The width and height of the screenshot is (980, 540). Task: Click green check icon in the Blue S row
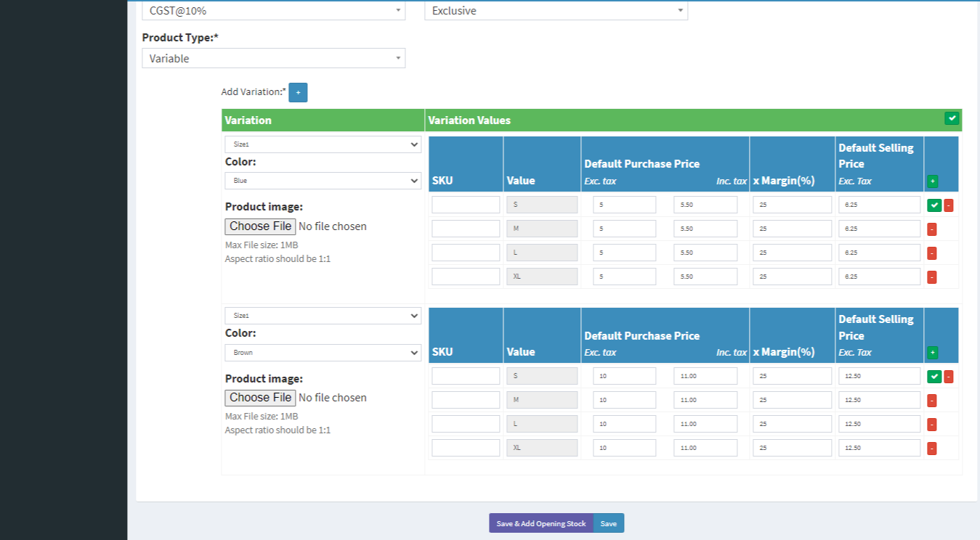(x=934, y=205)
